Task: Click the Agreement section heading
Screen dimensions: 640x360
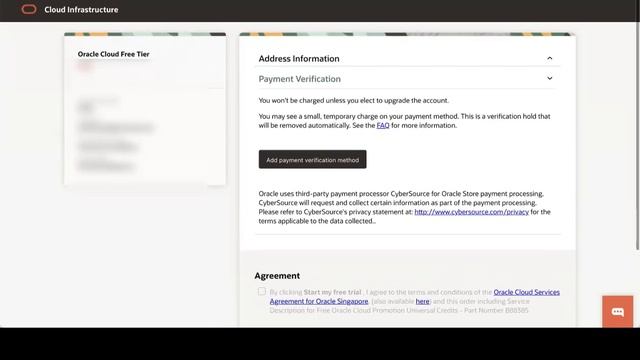Action: coord(277,276)
